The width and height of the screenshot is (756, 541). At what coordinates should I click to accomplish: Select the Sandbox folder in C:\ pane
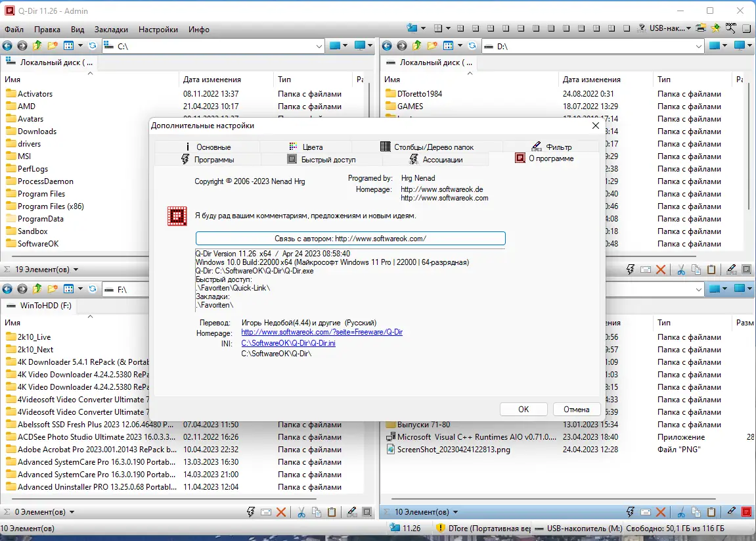32,231
